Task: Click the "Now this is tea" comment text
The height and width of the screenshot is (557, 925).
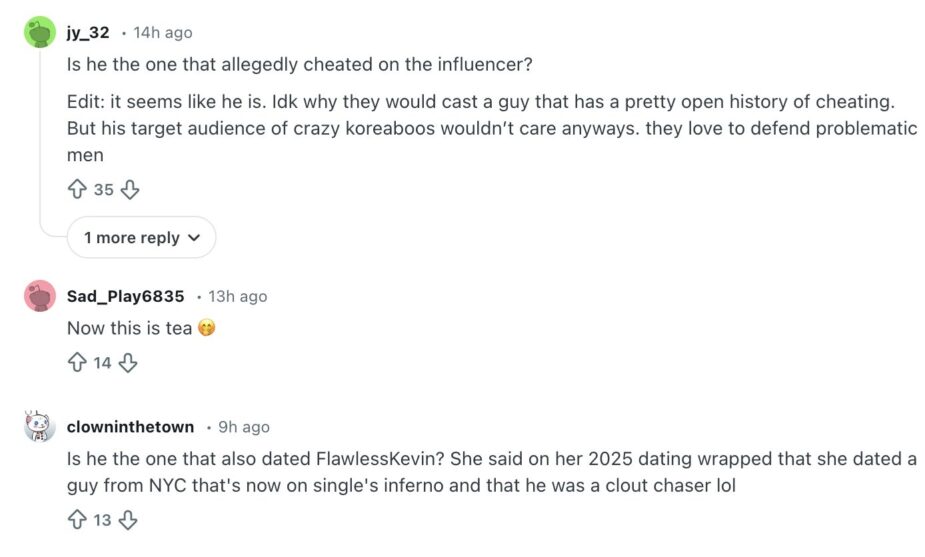Action: coord(129,328)
